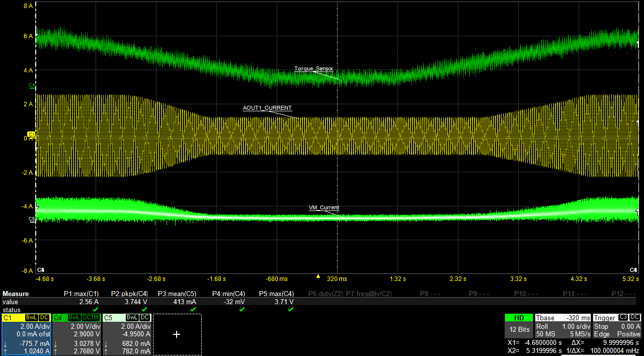644x356 pixels.
Task: Click the P3:mean(C5) status checkmark
Action: (x=193, y=309)
